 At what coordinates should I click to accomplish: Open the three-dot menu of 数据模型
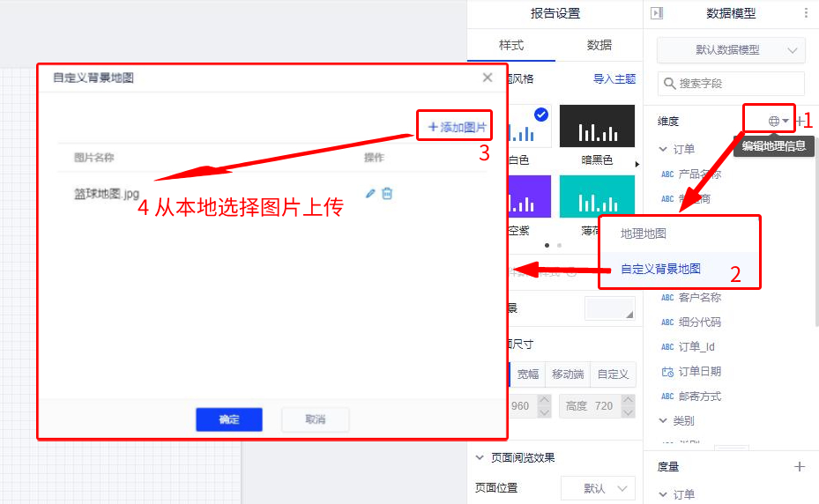coord(806,13)
